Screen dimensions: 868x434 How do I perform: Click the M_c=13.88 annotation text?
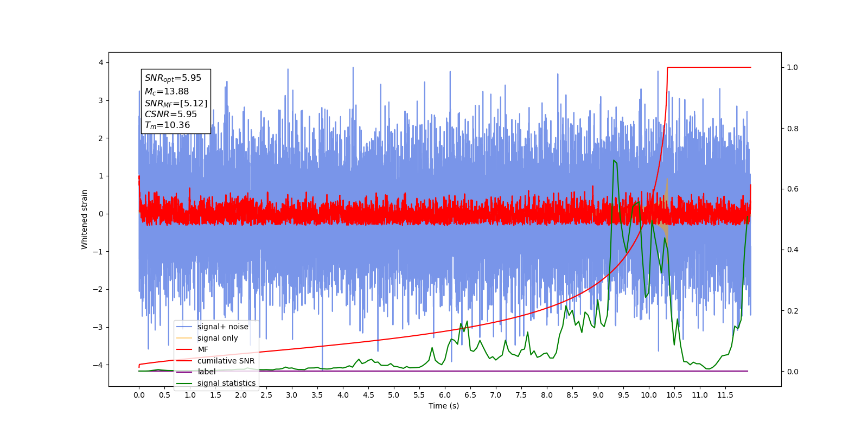(x=167, y=92)
